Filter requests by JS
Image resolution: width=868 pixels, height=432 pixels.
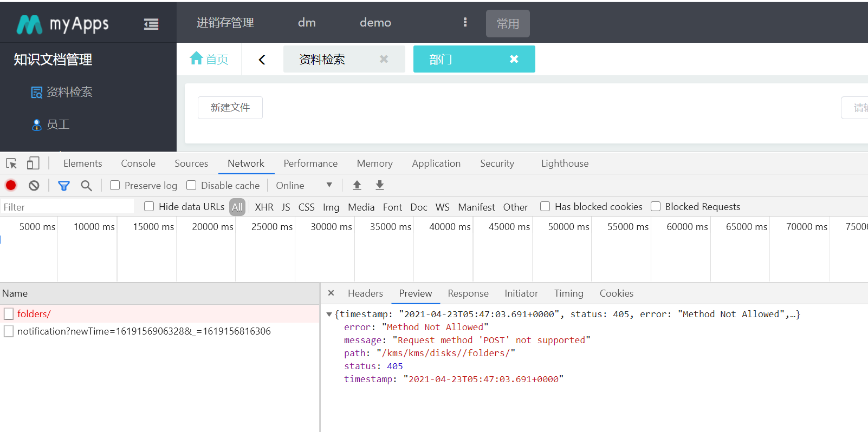tap(286, 207)
